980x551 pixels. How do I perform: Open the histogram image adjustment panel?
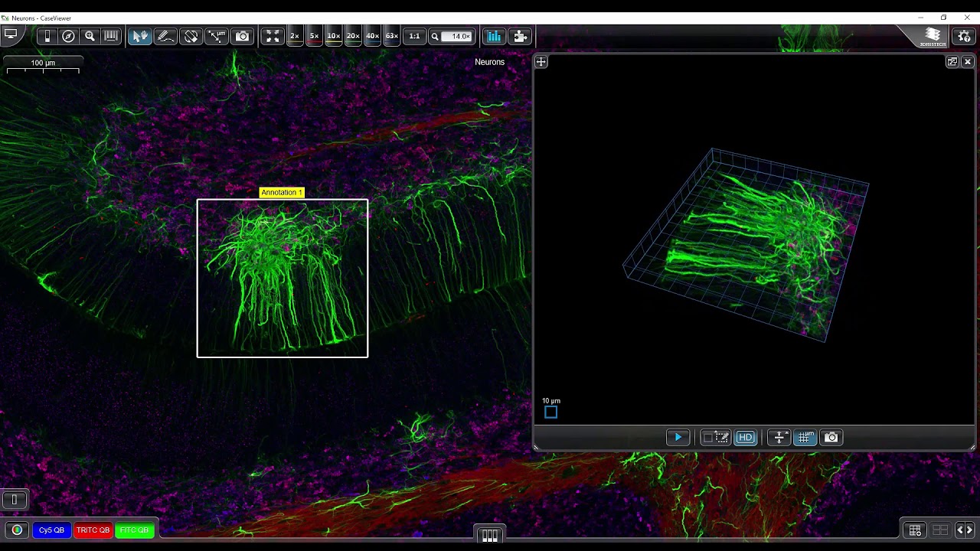click(x=494, y=36)
